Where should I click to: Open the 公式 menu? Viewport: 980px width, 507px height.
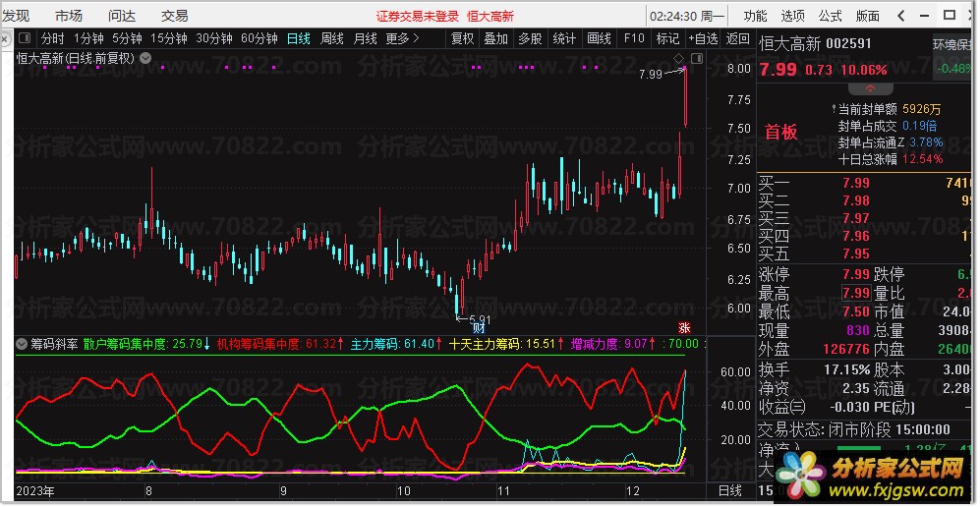[x=830, y=16]
